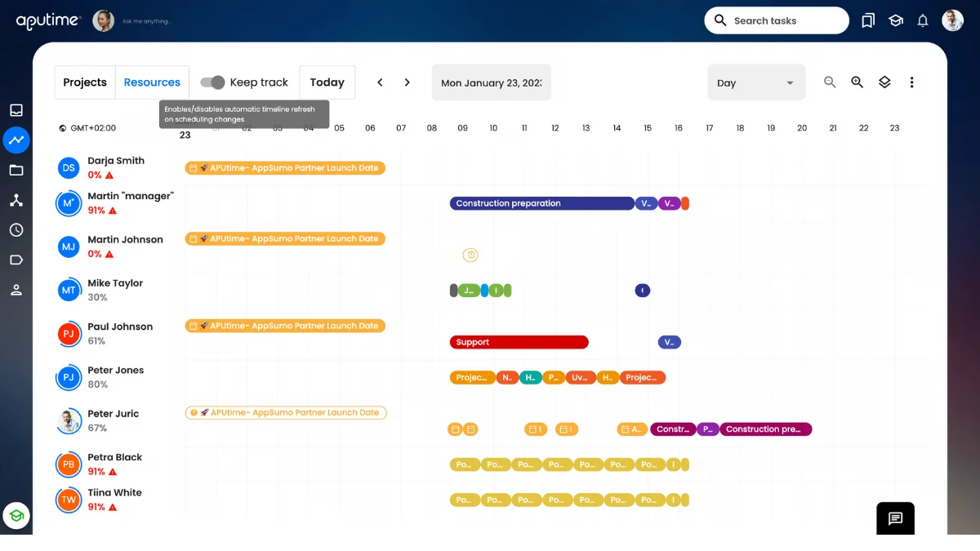Screen dimensions: 980x551
Task: Open the hierarchy structure icon in sidebar
Action: coord(16,200)
